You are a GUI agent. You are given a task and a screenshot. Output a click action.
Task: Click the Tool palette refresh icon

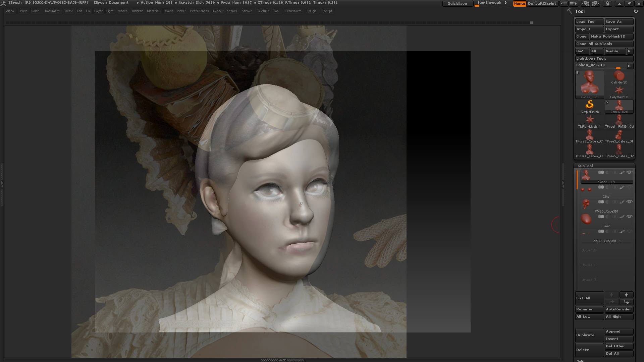point(636,11)
